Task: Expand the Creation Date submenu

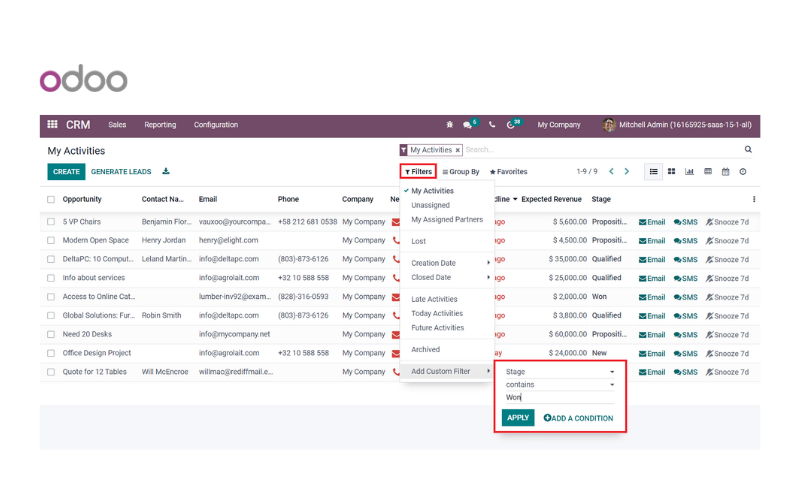Action: pyautogui.click(x=447, y=263)
